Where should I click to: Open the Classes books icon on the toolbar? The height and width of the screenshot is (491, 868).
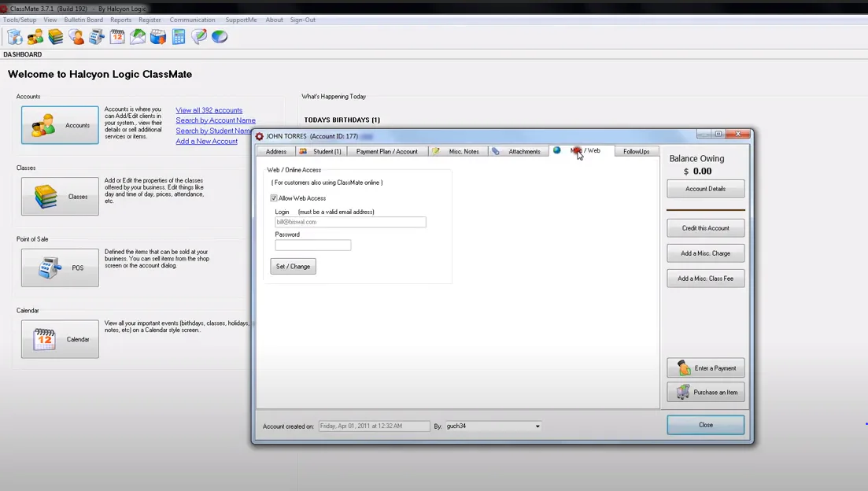click(x=55, y=36)
